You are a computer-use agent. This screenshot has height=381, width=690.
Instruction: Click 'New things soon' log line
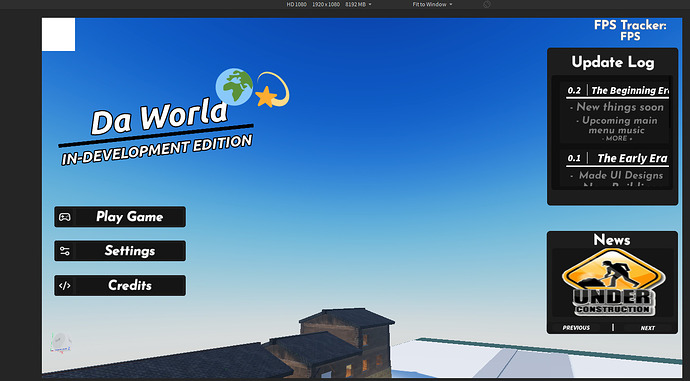coord(617,107)
